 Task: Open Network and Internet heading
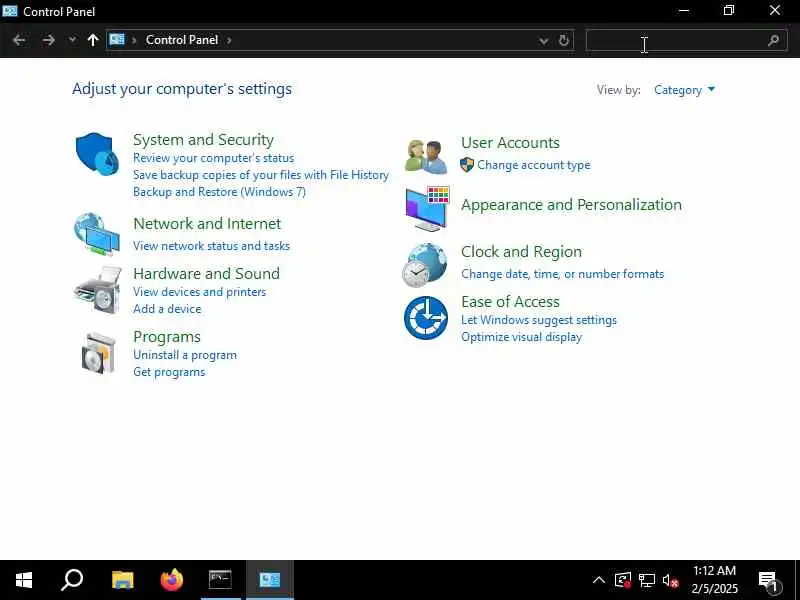coord(207,223)
